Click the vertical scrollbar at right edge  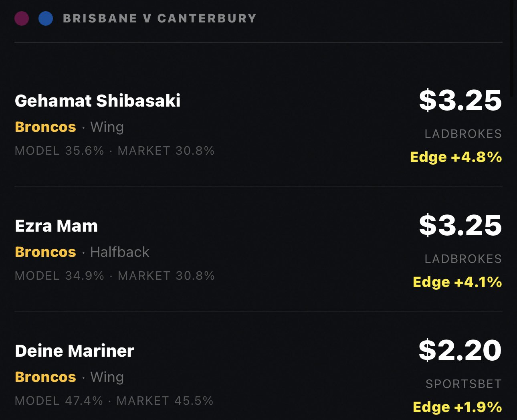(512, 48)
